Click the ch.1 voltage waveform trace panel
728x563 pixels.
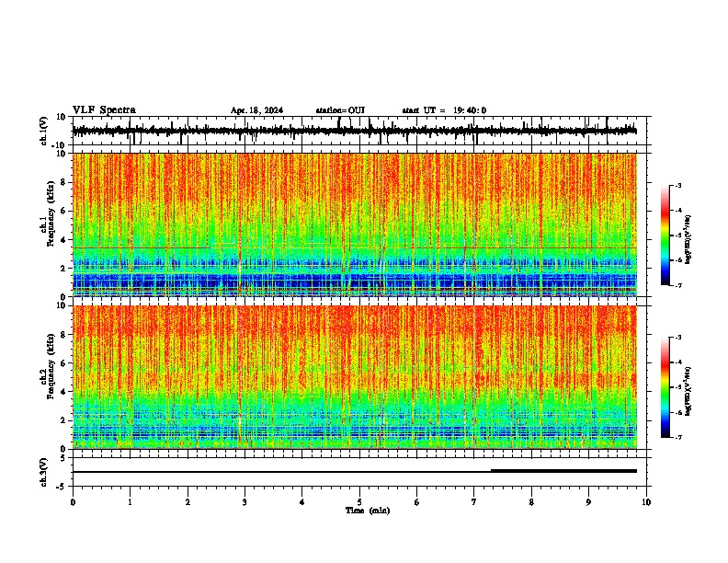pyautogui.click(x=359, y=131)
